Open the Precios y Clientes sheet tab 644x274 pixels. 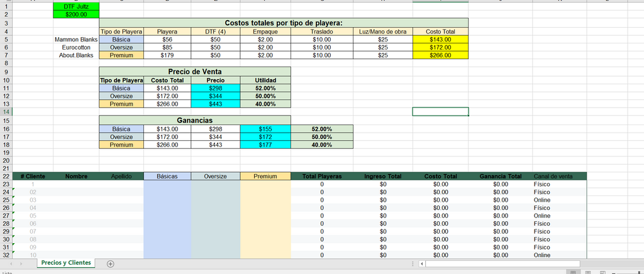tap(66, 263)
